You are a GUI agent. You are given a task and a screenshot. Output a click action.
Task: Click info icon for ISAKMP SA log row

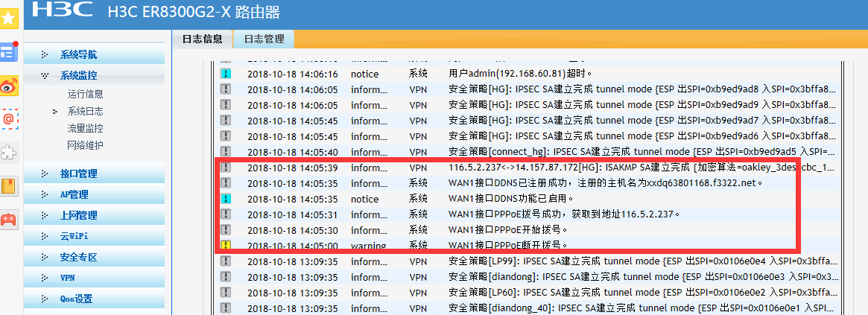pyautogui.click(x=225, y=168)
